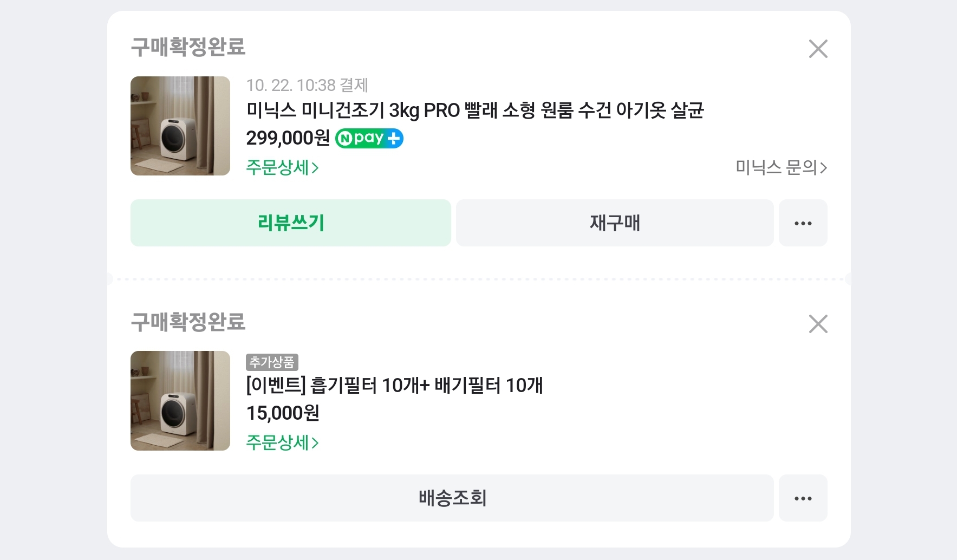957x560 pixels.
Task: Open 주문상세 for the 299,000원 dryer order
Action: coord(282,167)
